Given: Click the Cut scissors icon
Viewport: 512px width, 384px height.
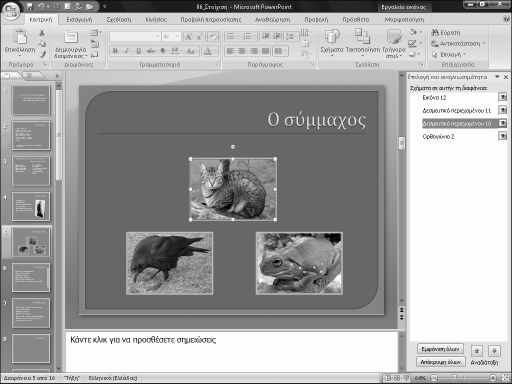Looking at the screenshot, I should click(42, 33).
